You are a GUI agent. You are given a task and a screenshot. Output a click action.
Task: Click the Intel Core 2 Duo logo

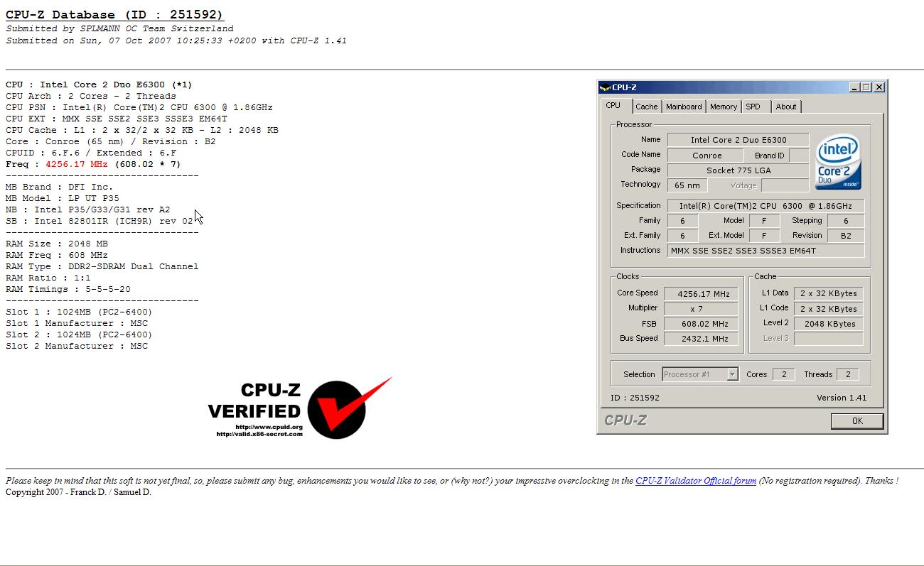click(x=839, y=162)
